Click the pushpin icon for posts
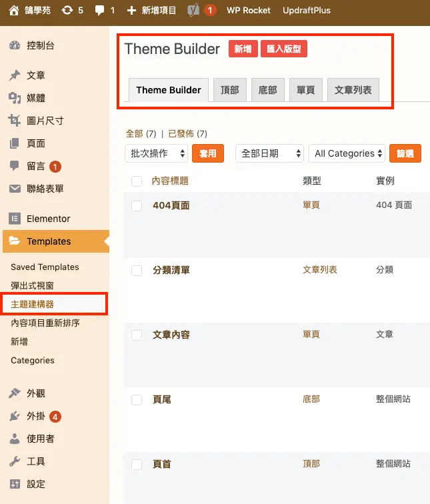This screenshot has height=504, width=430. click(x=15, y=75)
